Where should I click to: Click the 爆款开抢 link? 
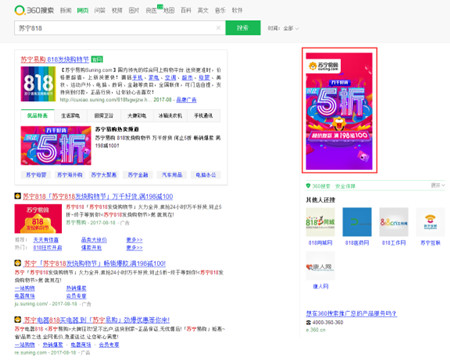[91, 248]
